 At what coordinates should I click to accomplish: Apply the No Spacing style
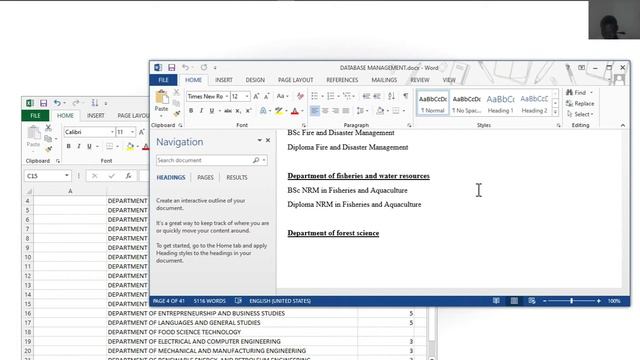467,103
